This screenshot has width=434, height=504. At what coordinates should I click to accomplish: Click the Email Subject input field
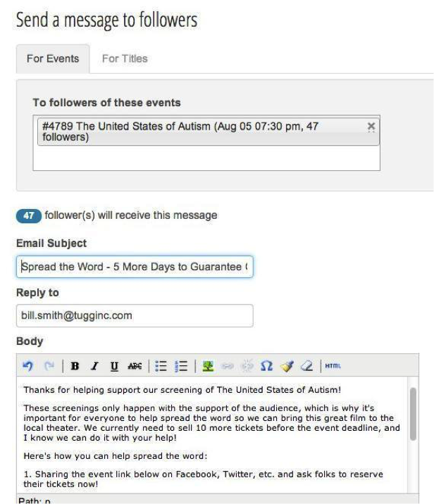click(x=135, y=267)
